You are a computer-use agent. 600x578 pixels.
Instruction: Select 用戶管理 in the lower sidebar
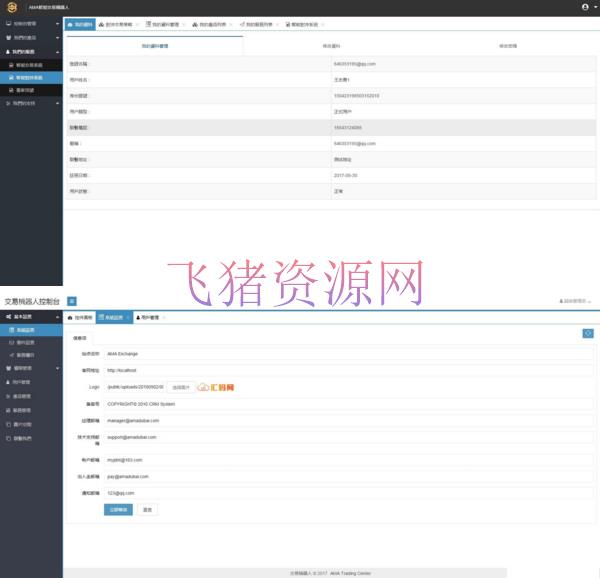point(23,381)
